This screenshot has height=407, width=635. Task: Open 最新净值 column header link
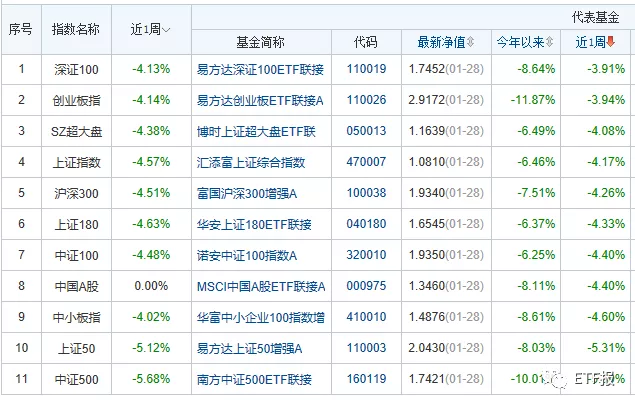pyautogui.click(x=441, y=42)
